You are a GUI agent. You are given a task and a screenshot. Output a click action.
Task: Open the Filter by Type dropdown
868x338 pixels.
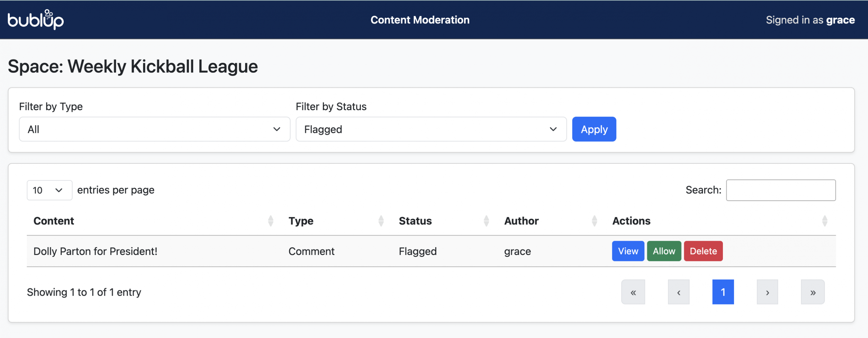(155, 129)
